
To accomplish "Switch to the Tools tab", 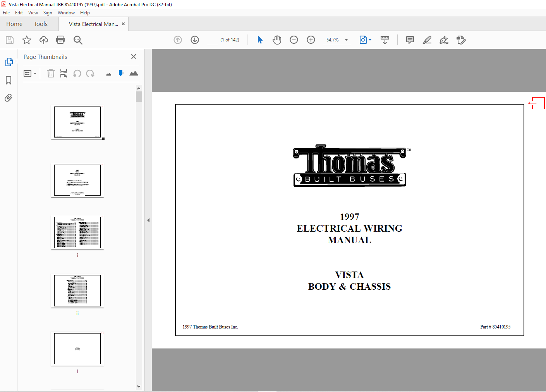I will pos(41,24).
